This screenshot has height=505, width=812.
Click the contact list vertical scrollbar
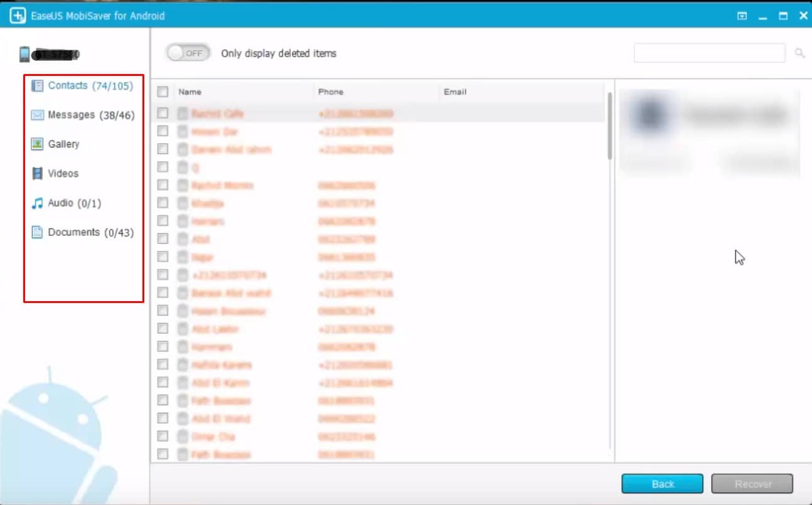608,125
